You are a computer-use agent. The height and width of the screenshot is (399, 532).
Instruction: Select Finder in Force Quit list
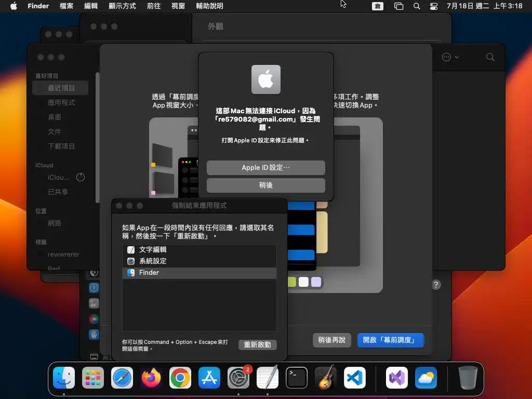pyautogui.click(x=199, y=273)
